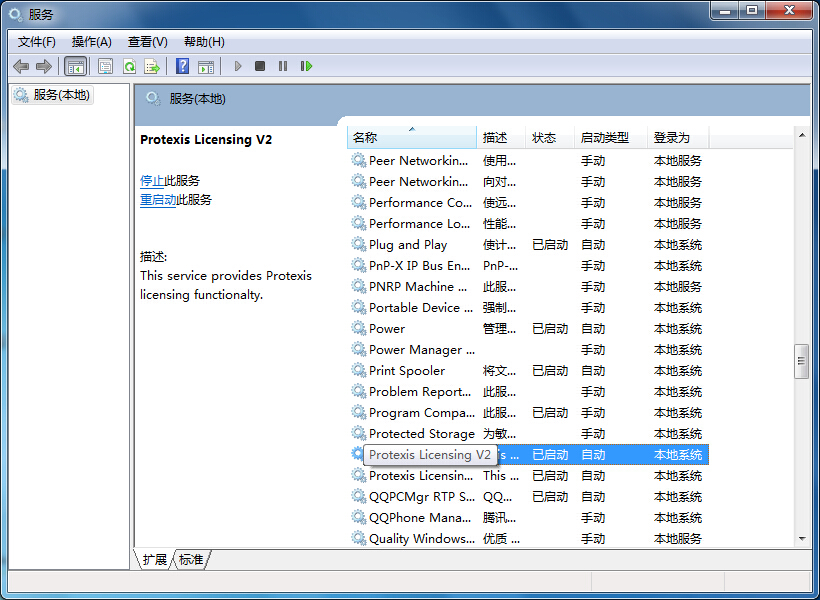The image size is (820, 600).
Task: Open the 操作(A) menu
Action: [92, 42]
